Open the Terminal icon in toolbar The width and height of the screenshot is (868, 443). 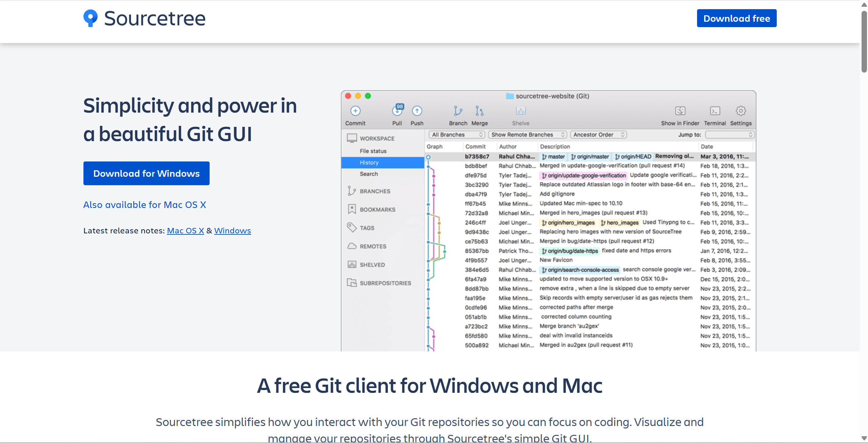pos(715,111)
